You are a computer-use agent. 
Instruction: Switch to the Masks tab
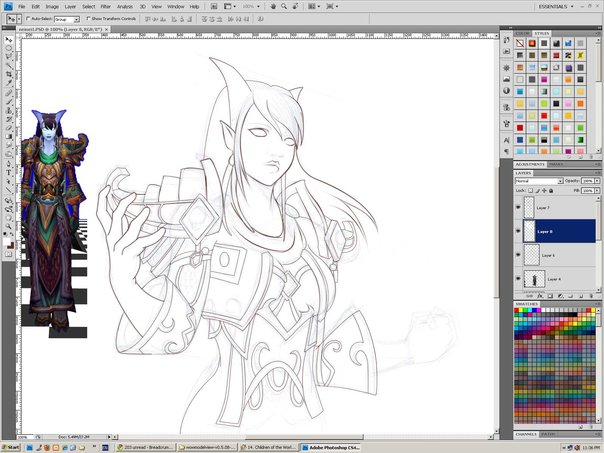click(x=556, y=164)
